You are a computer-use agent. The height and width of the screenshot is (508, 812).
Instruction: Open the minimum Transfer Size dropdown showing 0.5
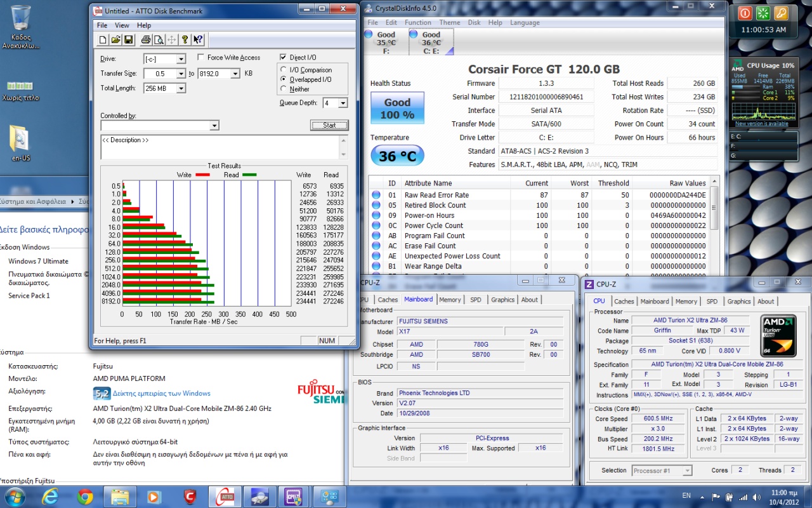181,74
